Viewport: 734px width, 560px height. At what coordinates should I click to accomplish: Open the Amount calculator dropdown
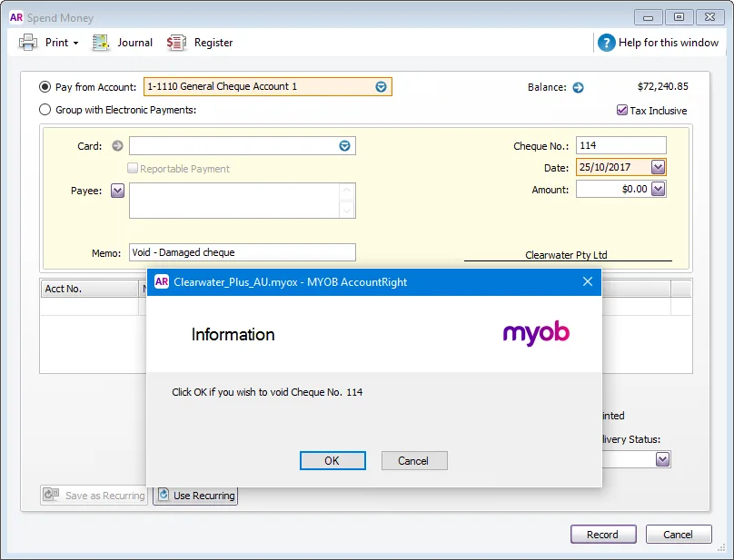pos(659,189)
